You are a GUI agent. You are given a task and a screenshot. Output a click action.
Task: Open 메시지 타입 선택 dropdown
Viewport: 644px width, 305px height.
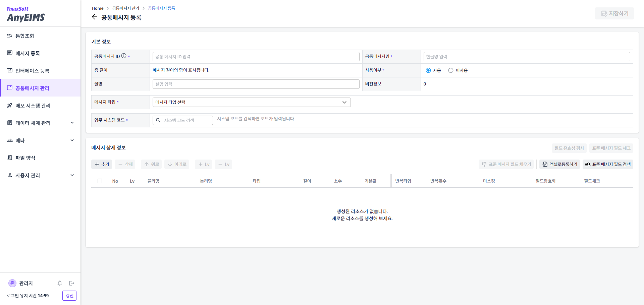pyautogui.click(x=252, y=102)
